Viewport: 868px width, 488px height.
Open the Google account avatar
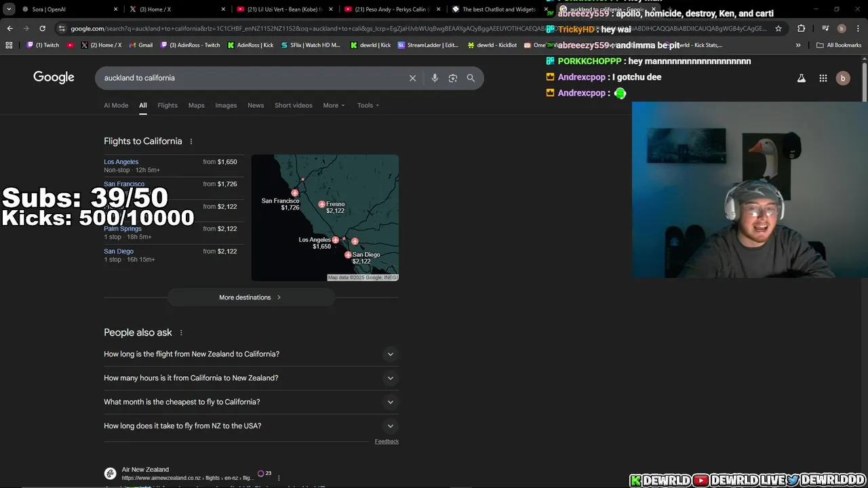tap(843, 78)
